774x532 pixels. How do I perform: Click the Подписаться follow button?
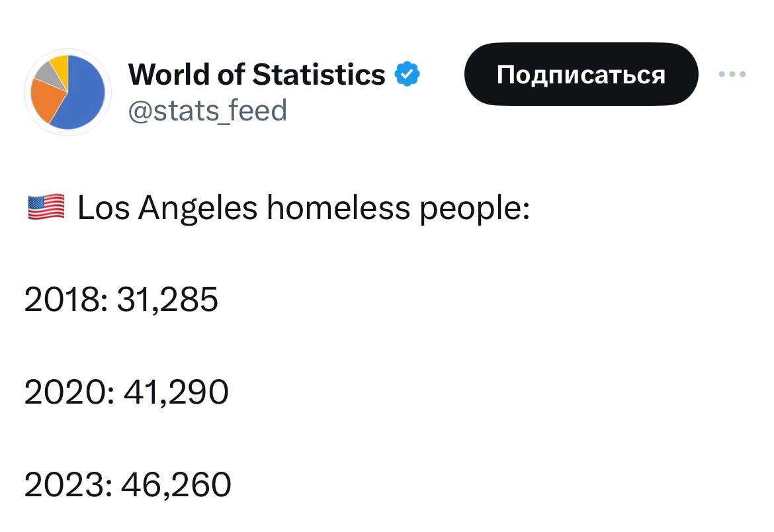[581, 74]
